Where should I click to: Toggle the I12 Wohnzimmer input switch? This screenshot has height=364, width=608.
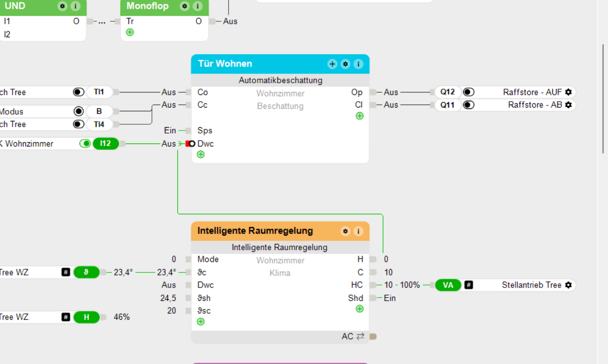click(85, 144)
